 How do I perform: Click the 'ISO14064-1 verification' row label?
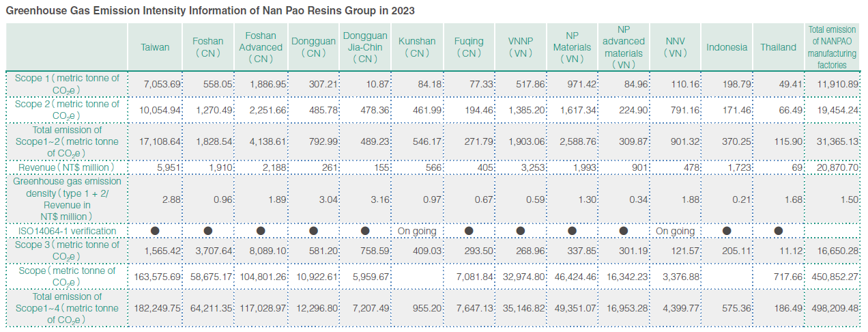(x=67, y=231)
